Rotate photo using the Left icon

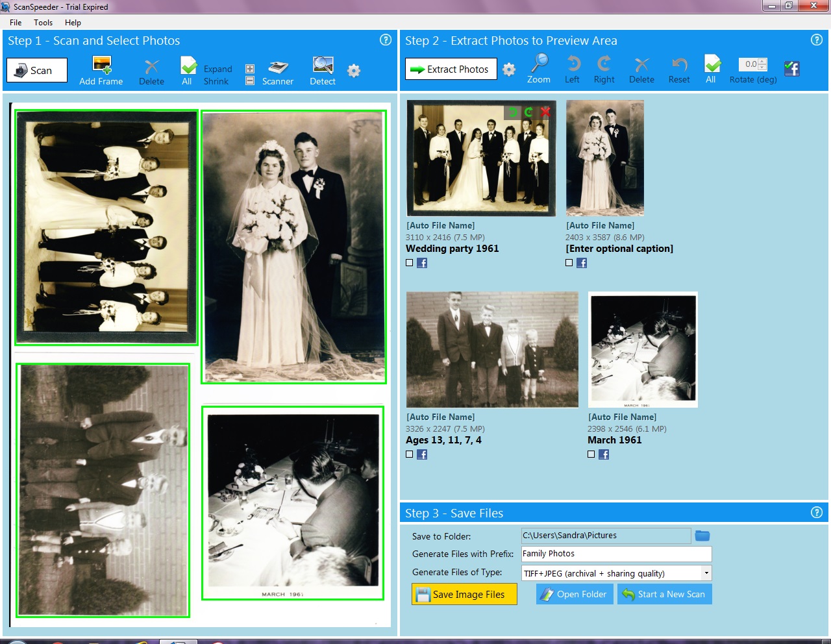pos(572,64)
